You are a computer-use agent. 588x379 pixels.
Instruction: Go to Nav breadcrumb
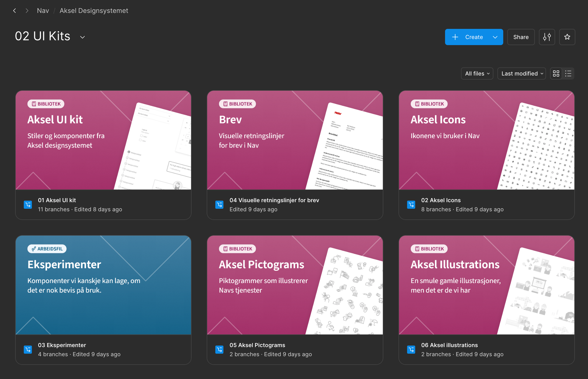point(43,11)
